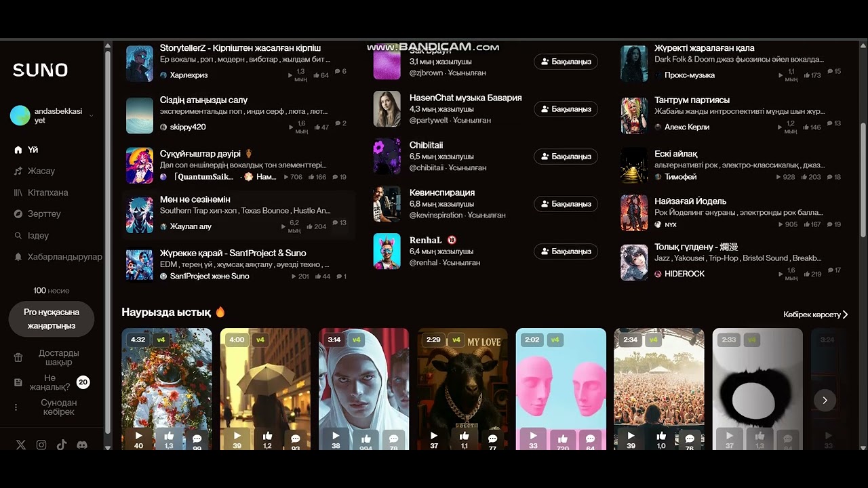Screen dimensions: 868x488
Task: Follow the Chibiitaii creator
Action: [566, 157]
